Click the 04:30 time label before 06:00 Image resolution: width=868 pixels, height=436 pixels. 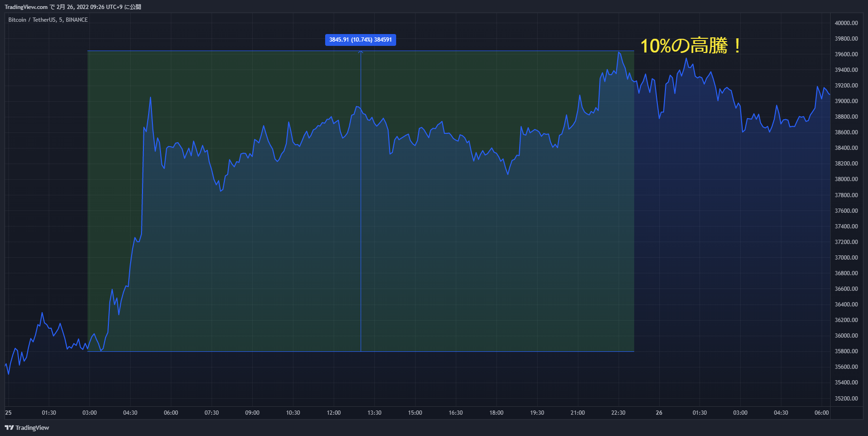click(130, 413)
